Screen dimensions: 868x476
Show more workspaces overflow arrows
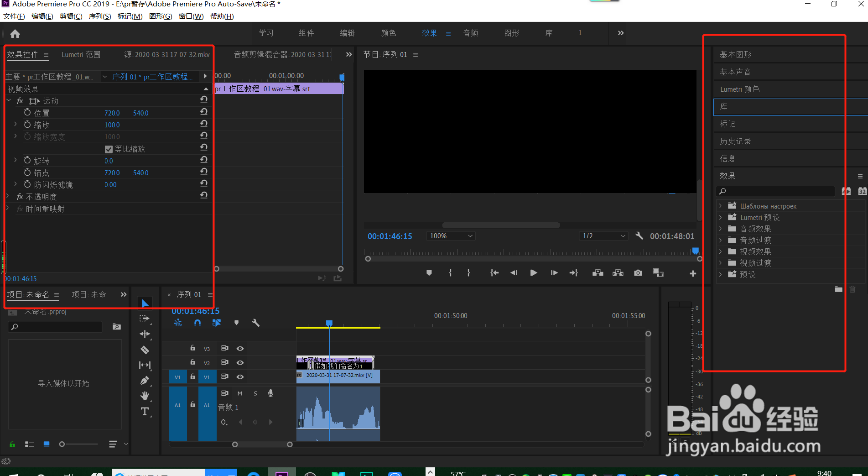click(x=621, y=33)
